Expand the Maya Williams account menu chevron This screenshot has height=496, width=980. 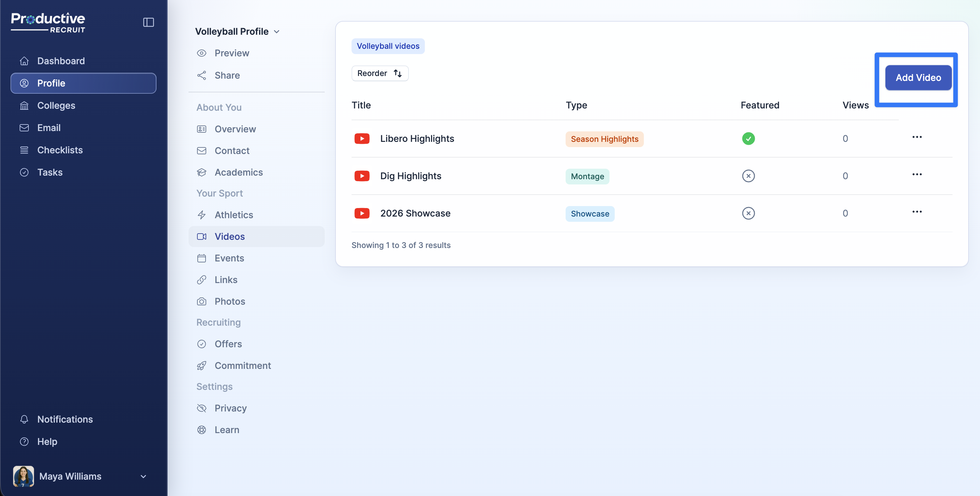click(x=143, y=476)
